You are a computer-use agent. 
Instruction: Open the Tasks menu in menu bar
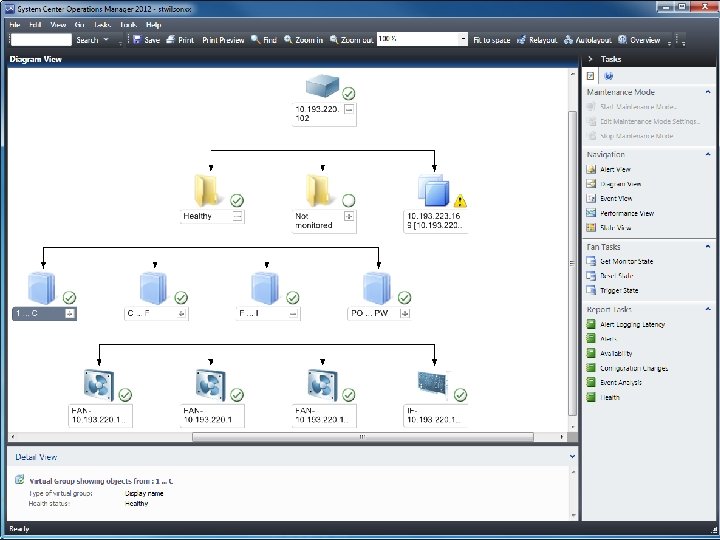102,25
